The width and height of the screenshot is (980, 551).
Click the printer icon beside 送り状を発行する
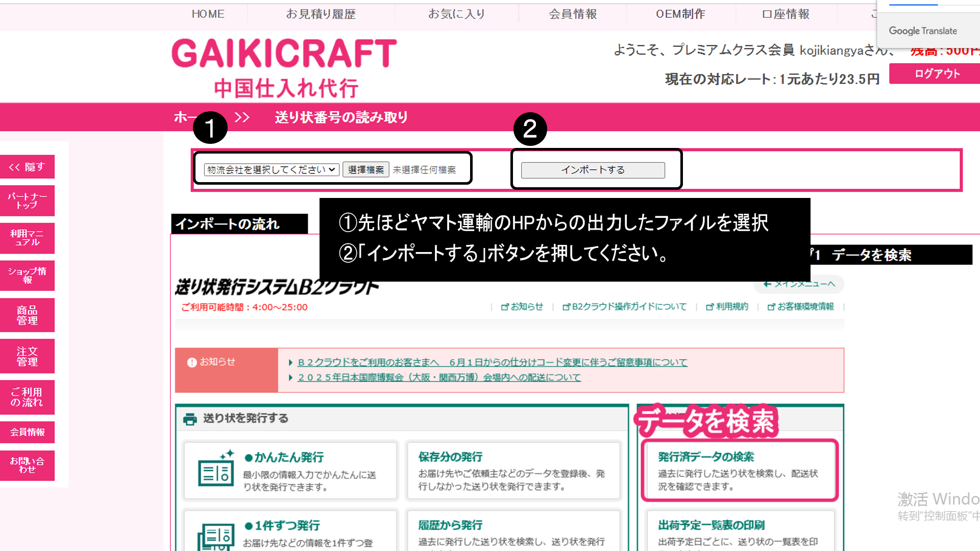click(x=190, y=419)
